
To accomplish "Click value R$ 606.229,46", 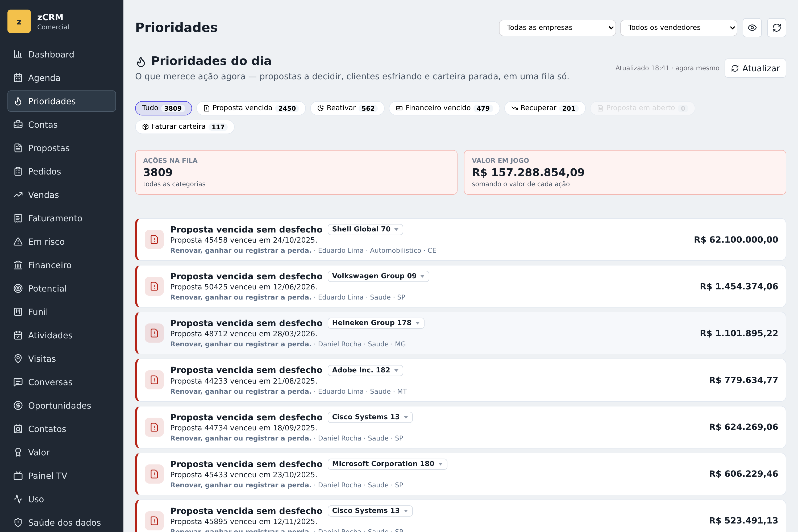I will tap(743, 474).
